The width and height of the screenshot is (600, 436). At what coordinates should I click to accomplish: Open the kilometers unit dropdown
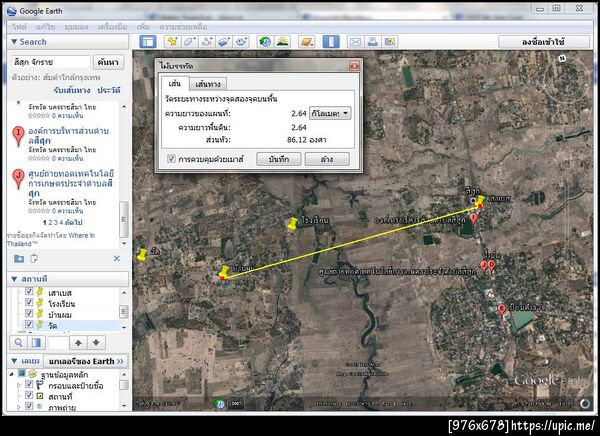tap(330, 113)
